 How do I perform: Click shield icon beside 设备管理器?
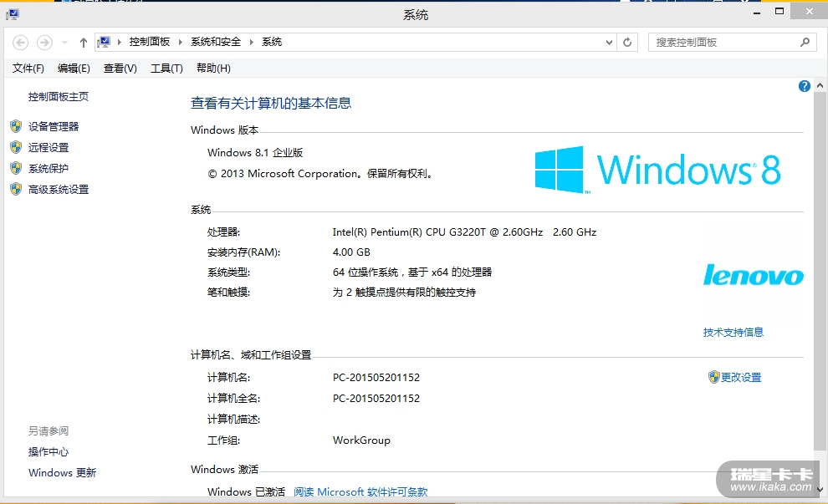(16, 126)
